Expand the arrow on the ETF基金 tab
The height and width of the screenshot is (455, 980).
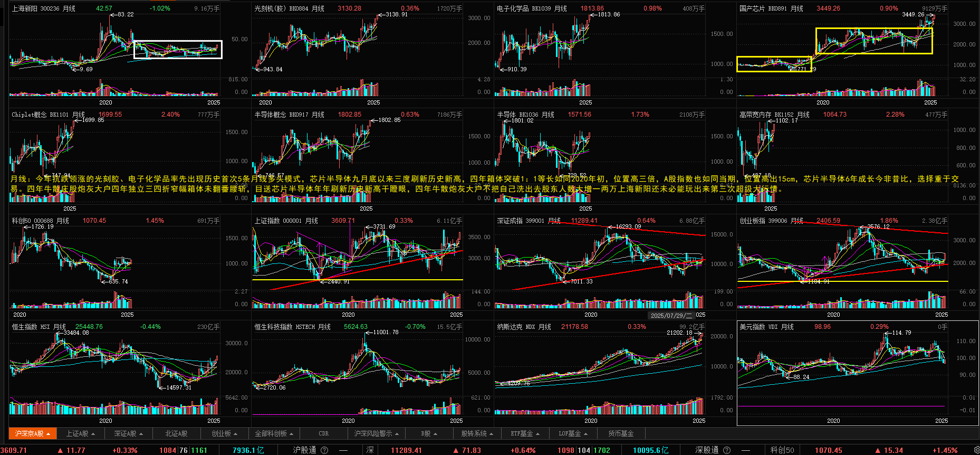pyautogui.click(x=537, y=434)
